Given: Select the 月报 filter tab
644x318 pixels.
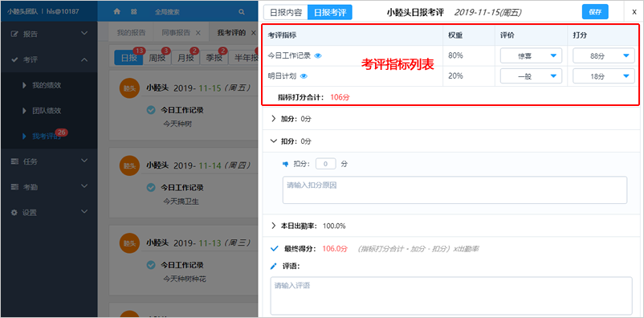Looking at the screenshot, I should click(185, 58).
